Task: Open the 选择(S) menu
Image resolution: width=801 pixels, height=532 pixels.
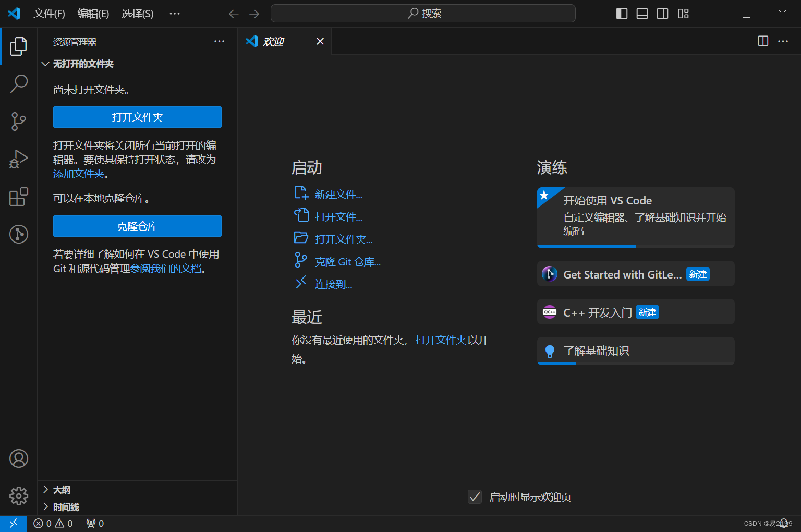Action: 138,14
